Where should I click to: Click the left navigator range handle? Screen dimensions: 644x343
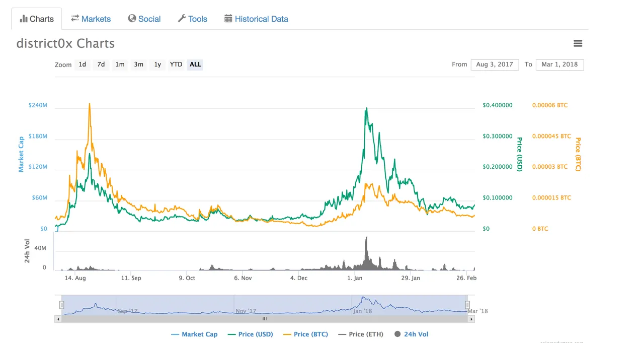coord(62,305)
